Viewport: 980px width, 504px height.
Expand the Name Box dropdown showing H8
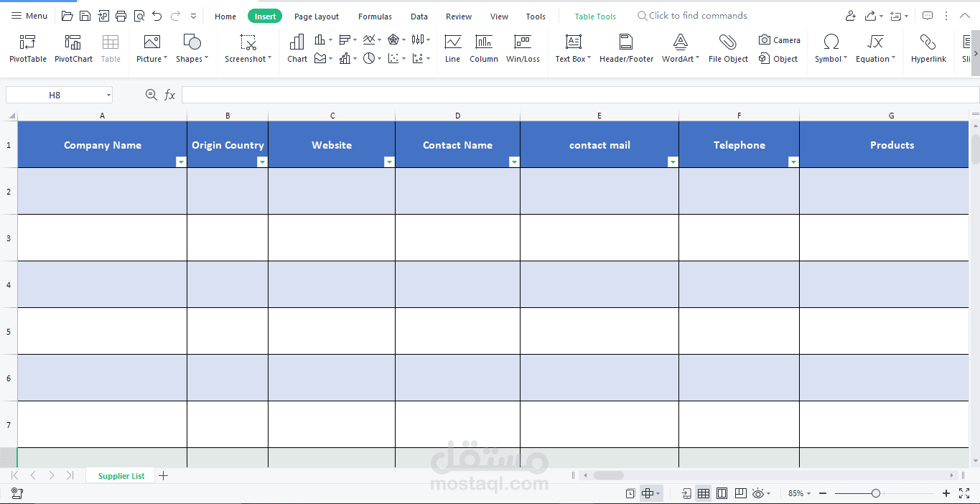click(x=108, y=95)
